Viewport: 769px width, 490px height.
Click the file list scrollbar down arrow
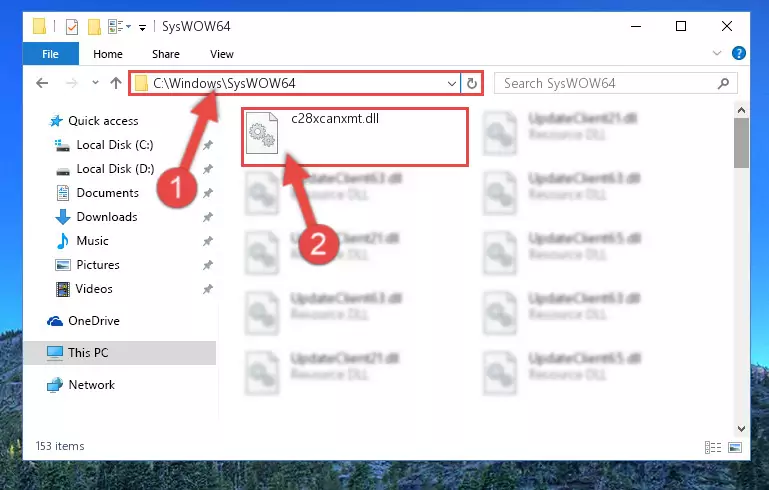tap(742, 428)
